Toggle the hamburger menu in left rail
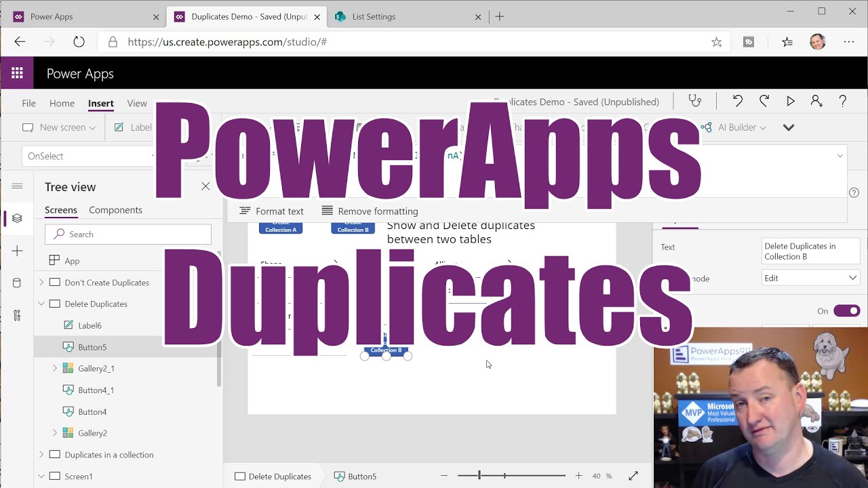The image size is (868, 488). [x=17, y=186]
